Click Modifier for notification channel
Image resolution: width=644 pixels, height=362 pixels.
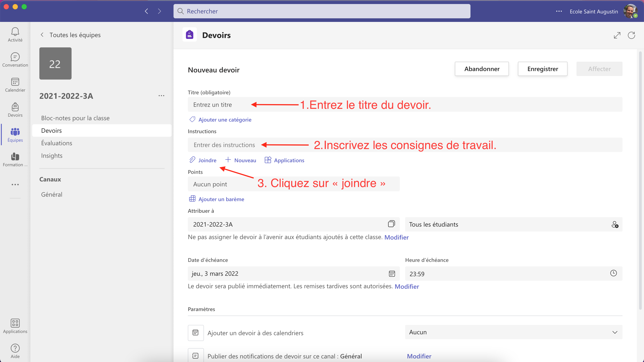(419, 356)
